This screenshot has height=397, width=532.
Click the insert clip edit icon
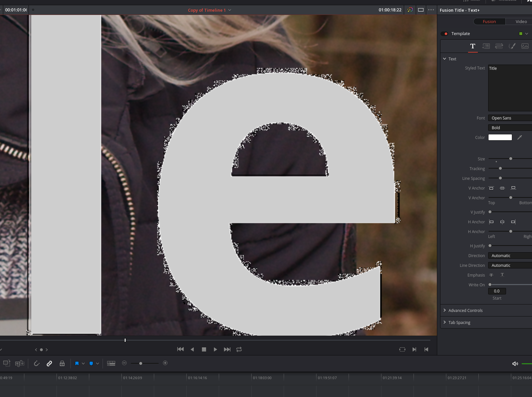tap(7, 363)
